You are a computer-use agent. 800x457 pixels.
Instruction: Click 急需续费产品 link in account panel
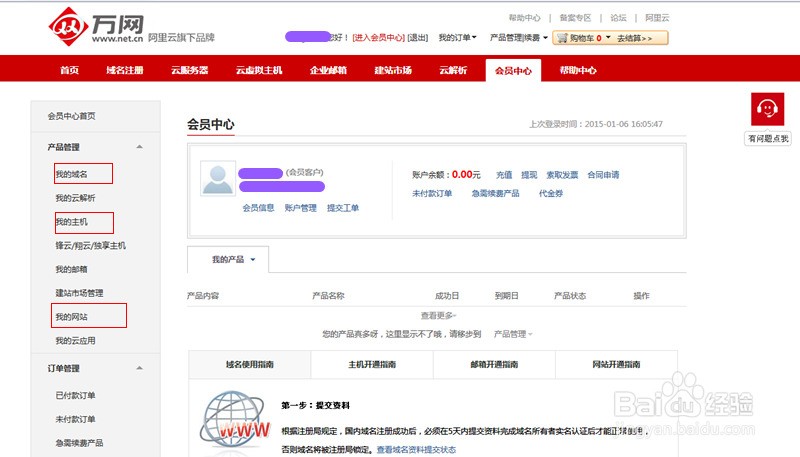(495, 193)
